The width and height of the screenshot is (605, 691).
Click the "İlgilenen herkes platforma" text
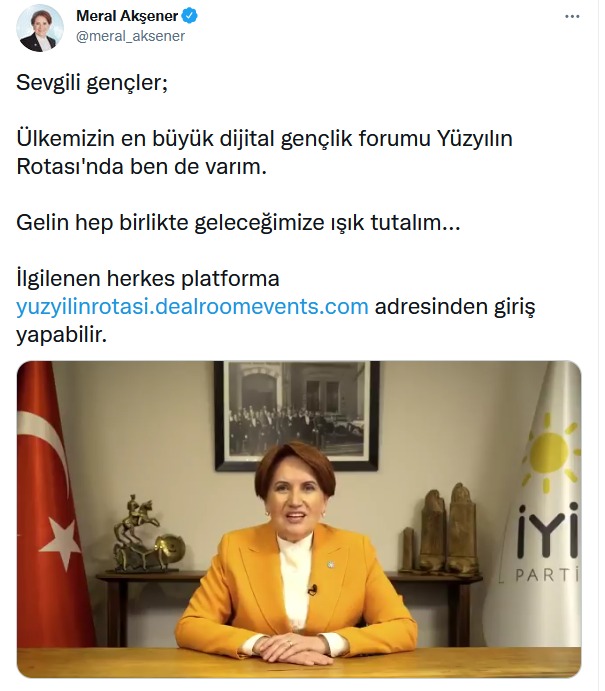point(148,279)
